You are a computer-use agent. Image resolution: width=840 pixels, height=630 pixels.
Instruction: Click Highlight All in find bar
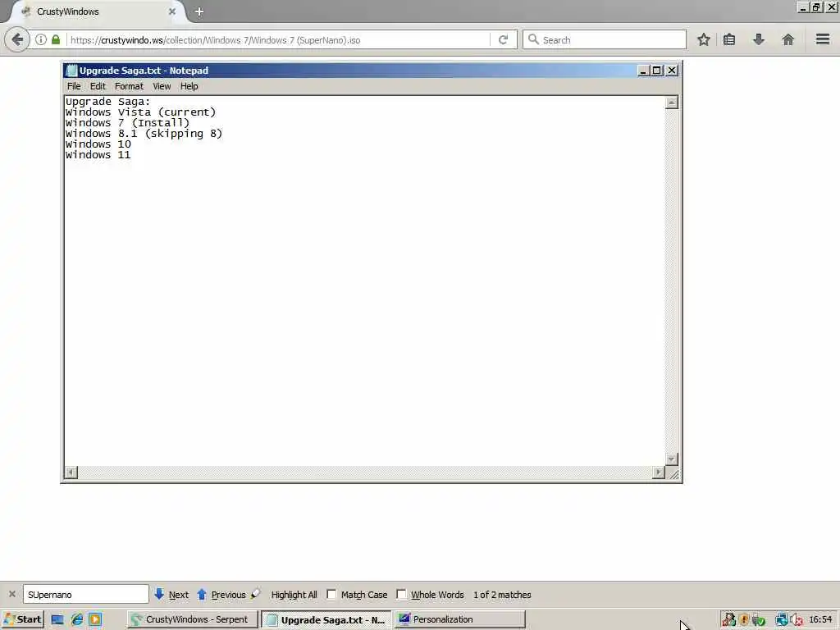[x=294, y=595]
